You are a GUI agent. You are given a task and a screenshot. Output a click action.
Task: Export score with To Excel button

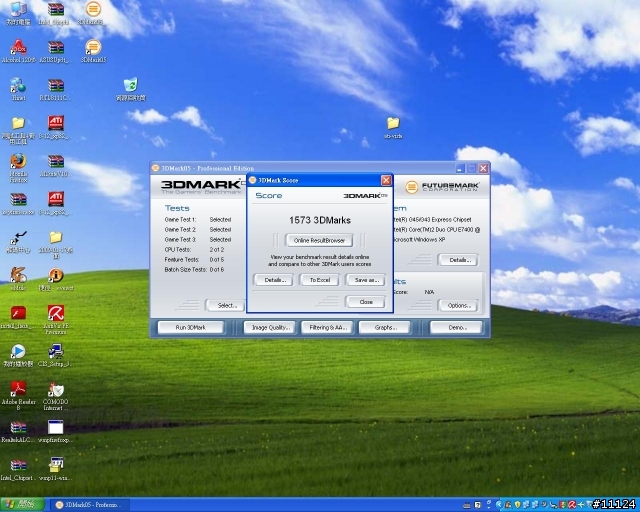pos(320,280)
